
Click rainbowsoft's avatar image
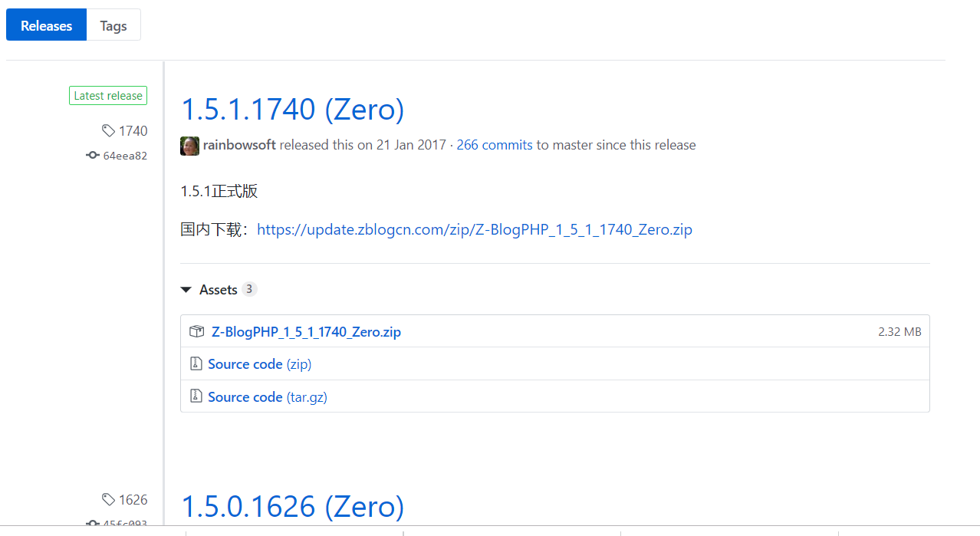(189, 146)
